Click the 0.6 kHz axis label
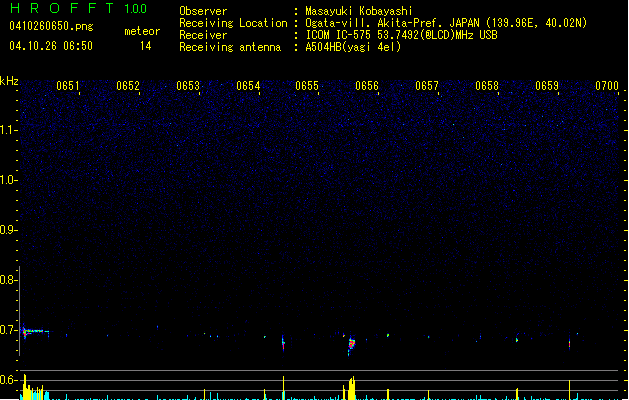Viewport: 629px width, 400px height. [8, 380]
